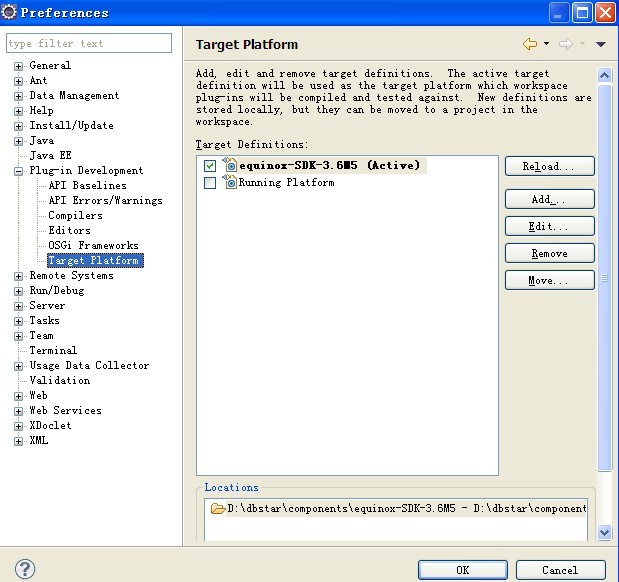
Task: Click the Remove button
Action: [550, 253]
